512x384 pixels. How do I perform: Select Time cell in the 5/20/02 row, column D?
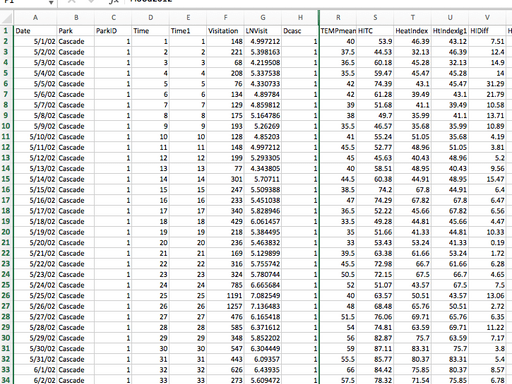point(151,243)
